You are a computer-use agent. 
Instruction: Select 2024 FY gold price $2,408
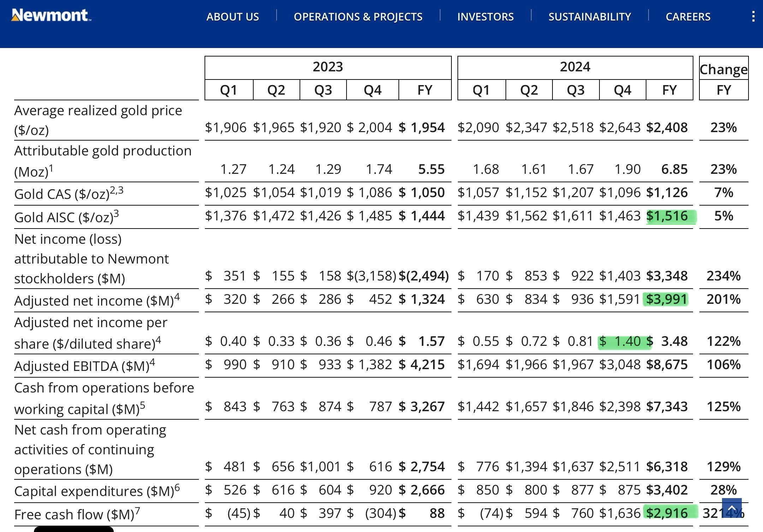[x=667, y=128]
